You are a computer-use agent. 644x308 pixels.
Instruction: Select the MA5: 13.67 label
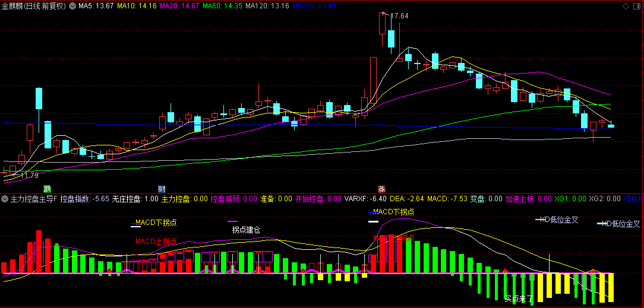[95, 6]
